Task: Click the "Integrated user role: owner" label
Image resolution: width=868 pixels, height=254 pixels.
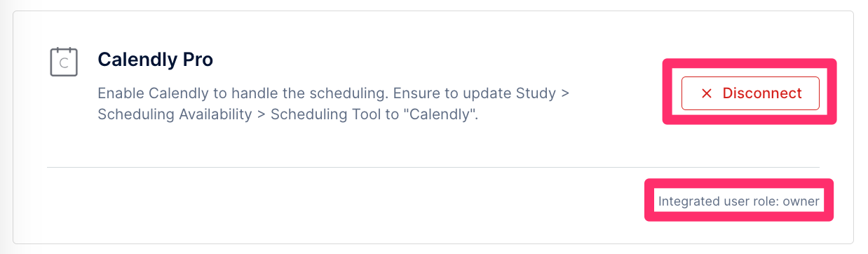Action: pos(739,201)
